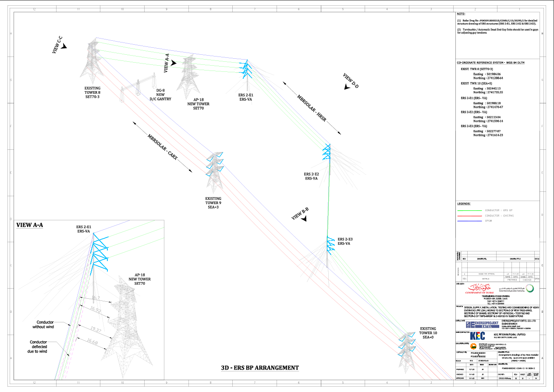Click the MBRSOLAR - HRSR span label

coord(312,109)
